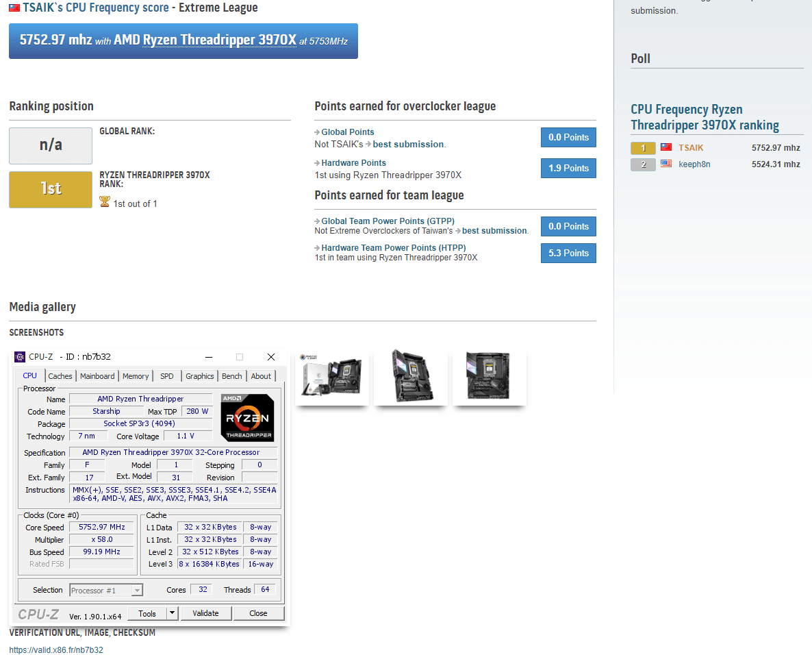Click the US flag beside keeph8n
The width and height of the screenshot is (812, 655).
665,164
